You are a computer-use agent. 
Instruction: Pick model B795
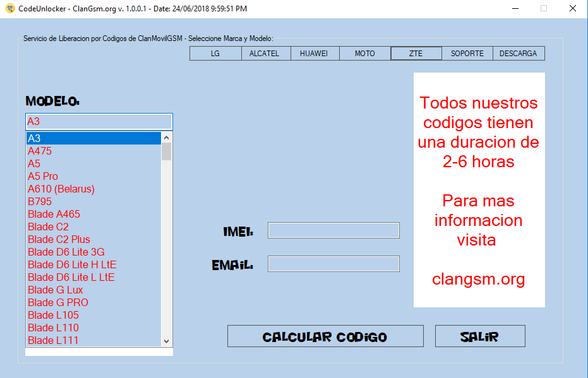(93, 201)
